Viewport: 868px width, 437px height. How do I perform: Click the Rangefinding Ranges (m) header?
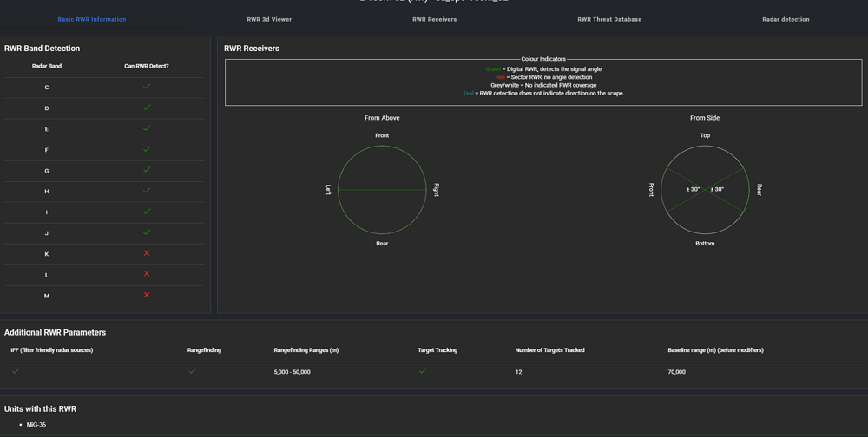[306, 350]
